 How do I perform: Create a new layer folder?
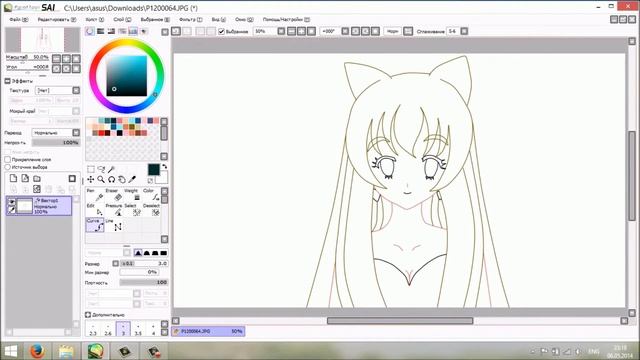[x=37, y=178]
